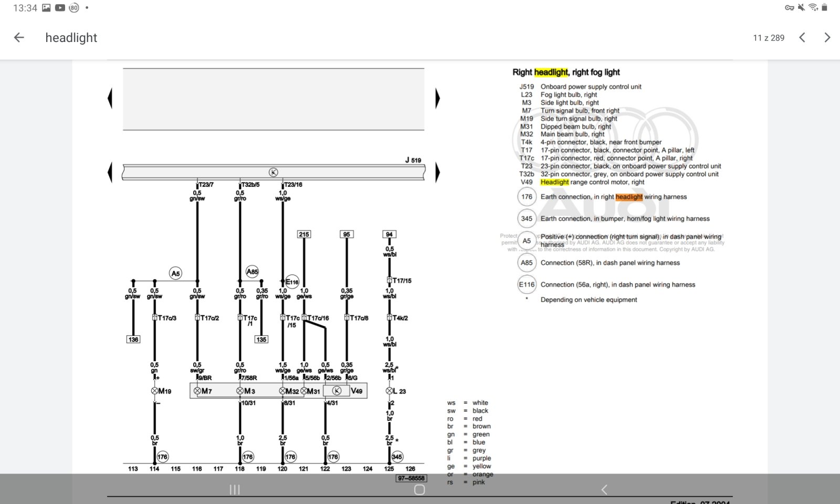Screen dimensions: 840x504
Task: Tap the 80 notification badge icon
Action: pos(74,7)
